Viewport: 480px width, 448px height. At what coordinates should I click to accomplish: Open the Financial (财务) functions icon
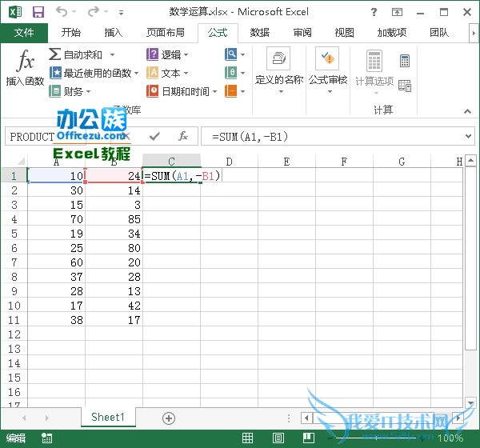click(54, 91)
